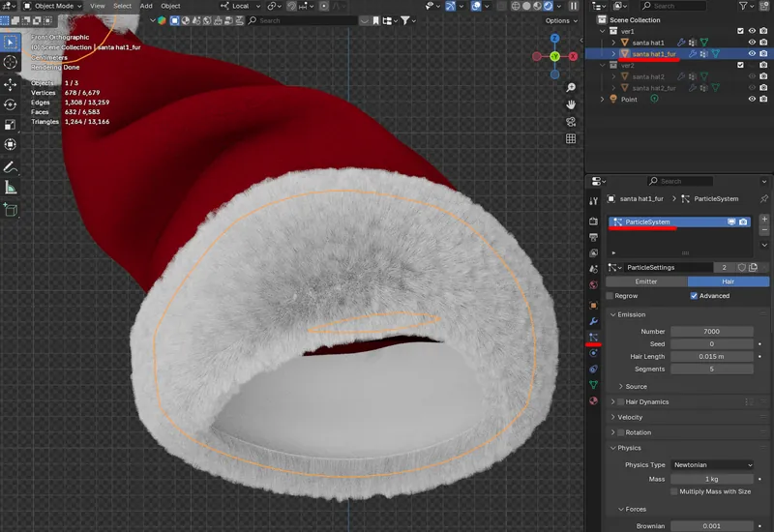Hide santa hat1 in viewport
774x532 pixels.
pyautogui.click(x=752, y=42)
